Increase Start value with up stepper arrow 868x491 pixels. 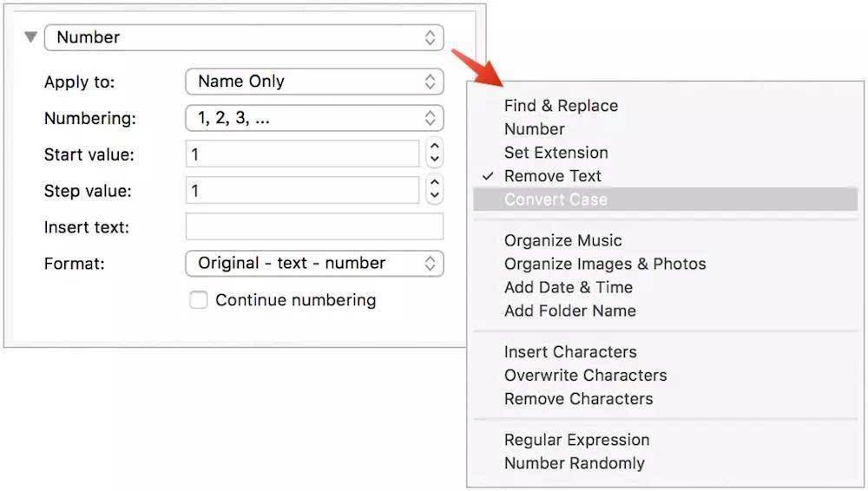[x=435, y=147]
